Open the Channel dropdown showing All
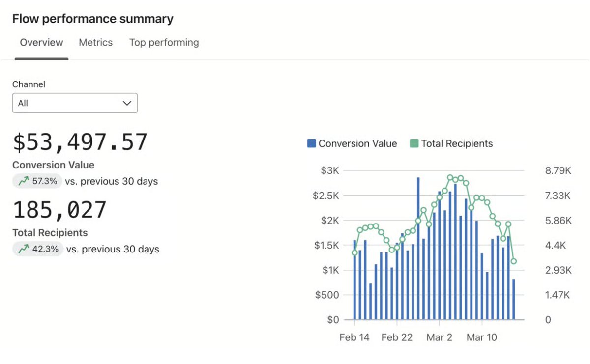Screen dimensions: 590x364 pos(74,103)
